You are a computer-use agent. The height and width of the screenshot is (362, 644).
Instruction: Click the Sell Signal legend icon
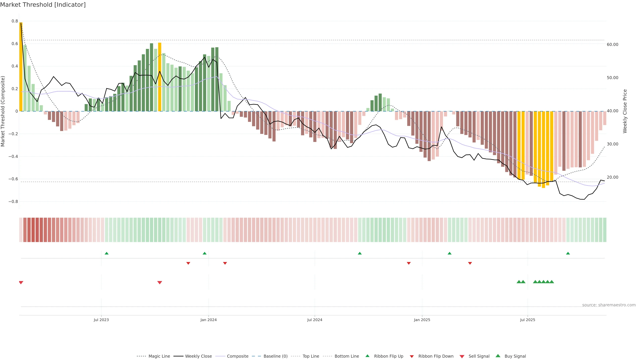click(x=462, y=356)
